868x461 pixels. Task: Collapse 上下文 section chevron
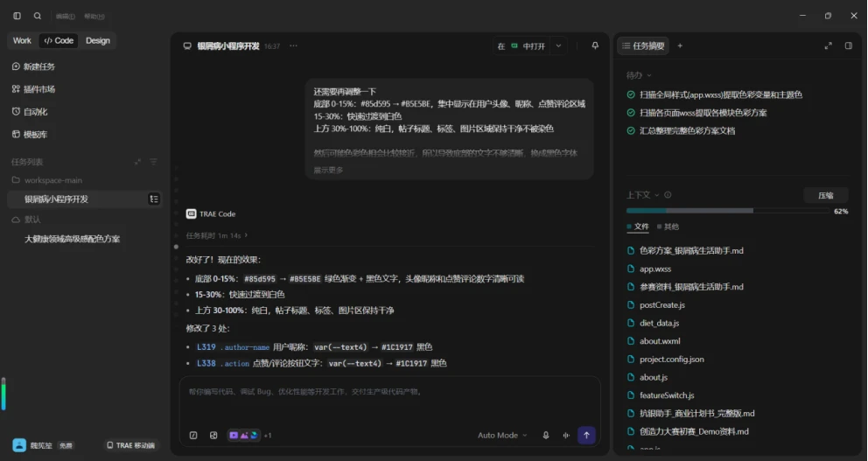click(x=657, y=195)
